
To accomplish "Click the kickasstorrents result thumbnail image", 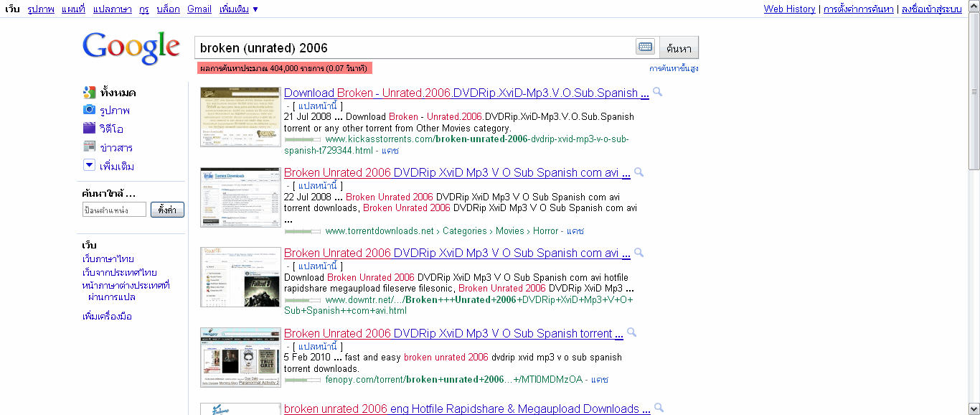I will (x=240, y=116).
